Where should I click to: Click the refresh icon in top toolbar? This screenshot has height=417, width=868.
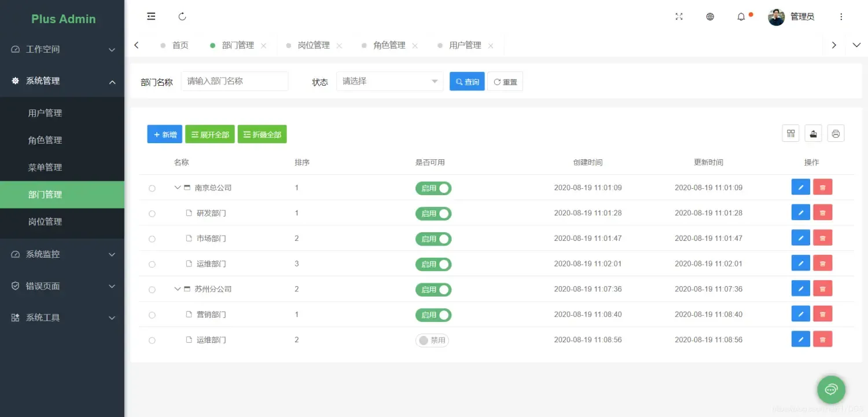point(182,16)
